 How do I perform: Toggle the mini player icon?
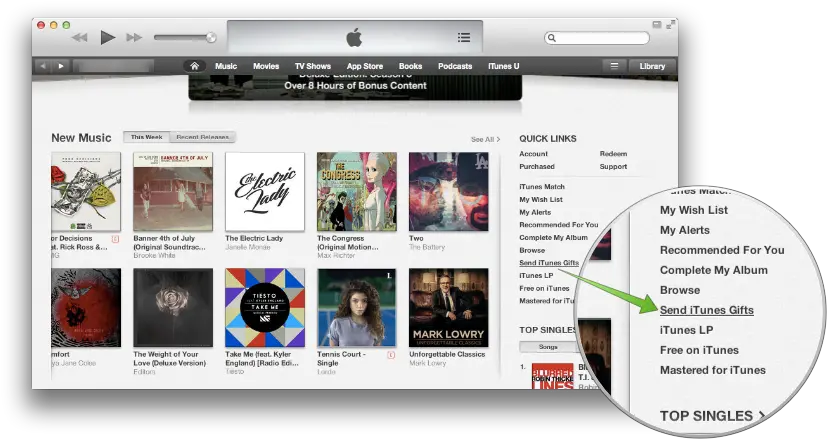657,25
